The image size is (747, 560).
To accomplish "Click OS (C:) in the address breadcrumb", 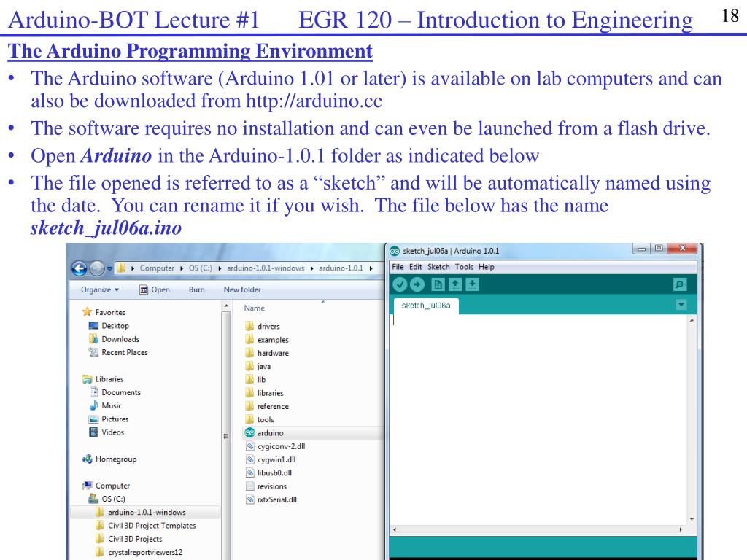I will click(x=201, y=268).
